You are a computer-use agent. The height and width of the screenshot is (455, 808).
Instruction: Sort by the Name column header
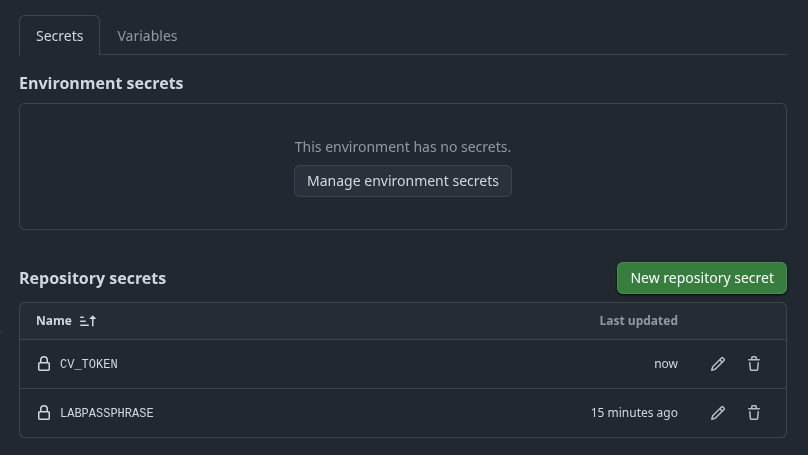(54, 321)
